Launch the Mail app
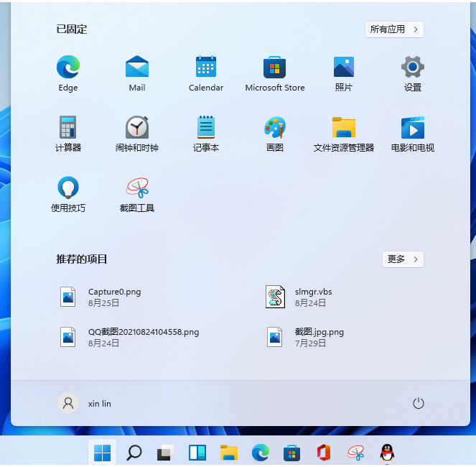Image resolution: width=476 pixels, height=467 pixels. coord(137,73)
